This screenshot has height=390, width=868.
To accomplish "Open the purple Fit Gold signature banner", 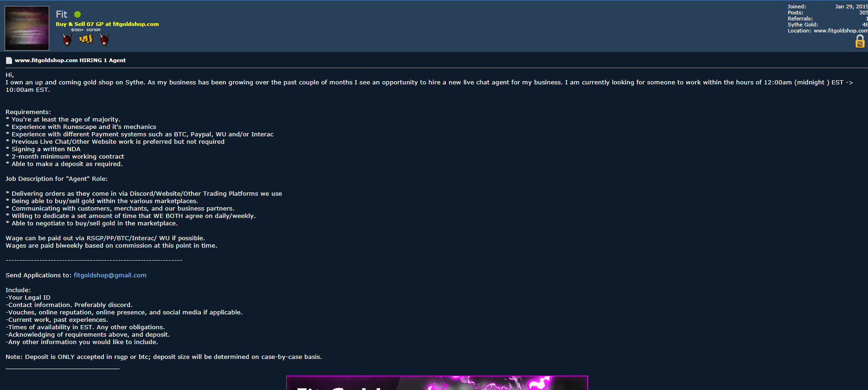I will tap(437, 383).
